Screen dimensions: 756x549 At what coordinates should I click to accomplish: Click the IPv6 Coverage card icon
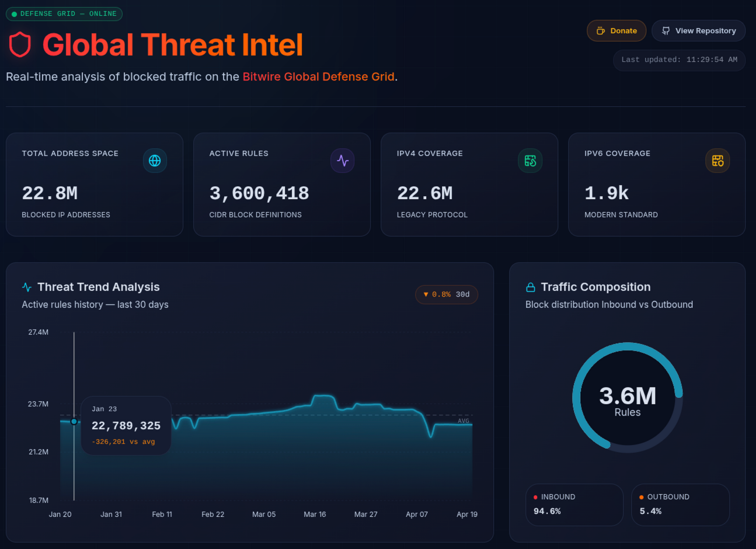coord(717,161)
